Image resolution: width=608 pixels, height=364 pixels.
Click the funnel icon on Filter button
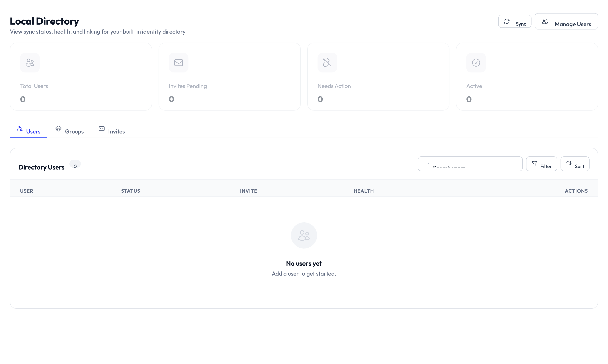click(x=535, y=164)
